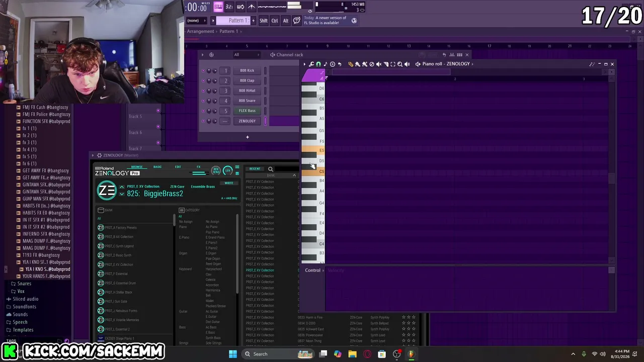Open the ZENOLOGY RECENT list tab

pos(255,169)
